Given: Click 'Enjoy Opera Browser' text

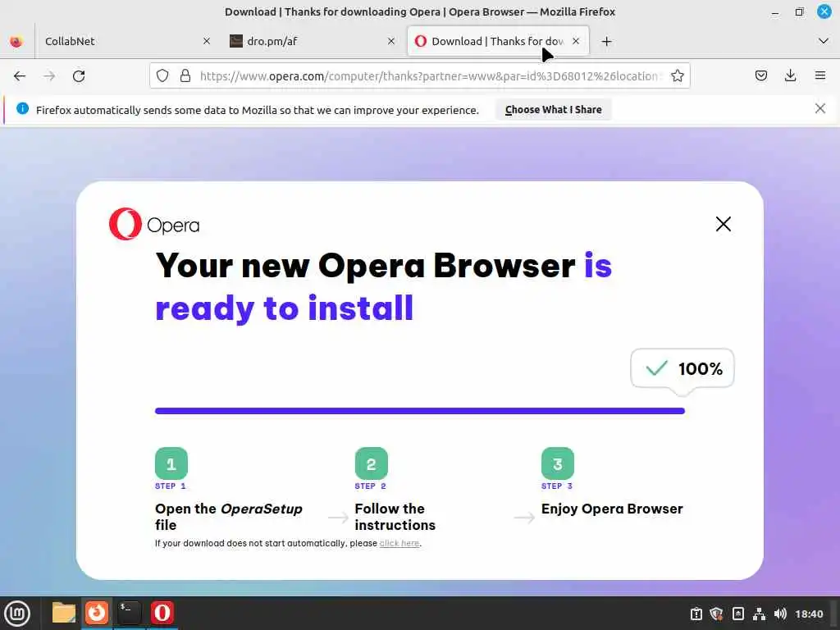Looking at the screenshot, I should coord(612,509).
